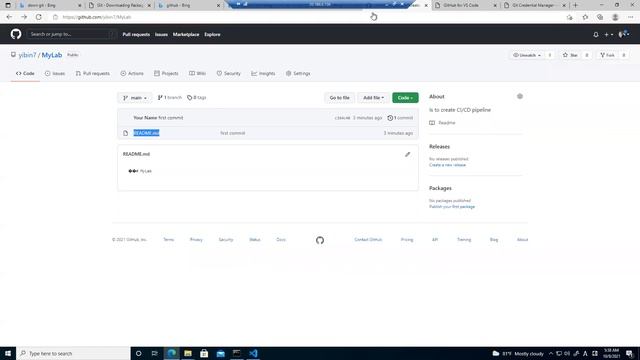The image size is (640, 360).
Task: Open the notifications bell icon
Action: click(x=596, y=35)
